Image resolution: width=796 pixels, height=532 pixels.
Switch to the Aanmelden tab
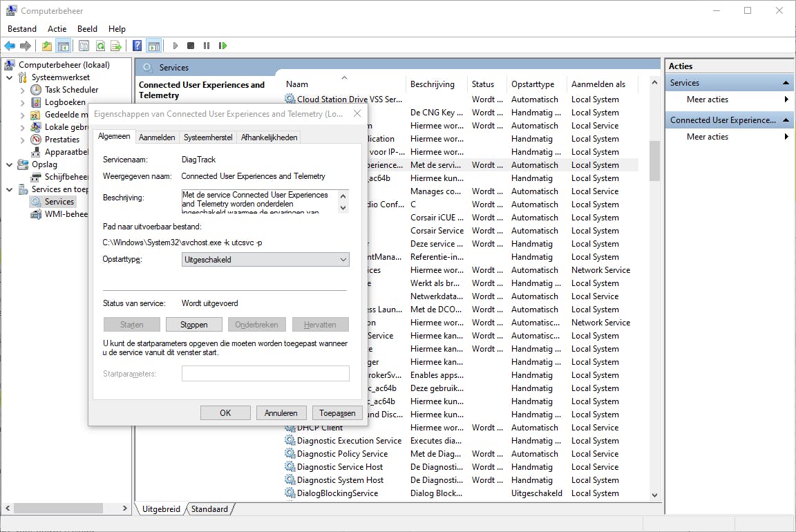point(157,137)
